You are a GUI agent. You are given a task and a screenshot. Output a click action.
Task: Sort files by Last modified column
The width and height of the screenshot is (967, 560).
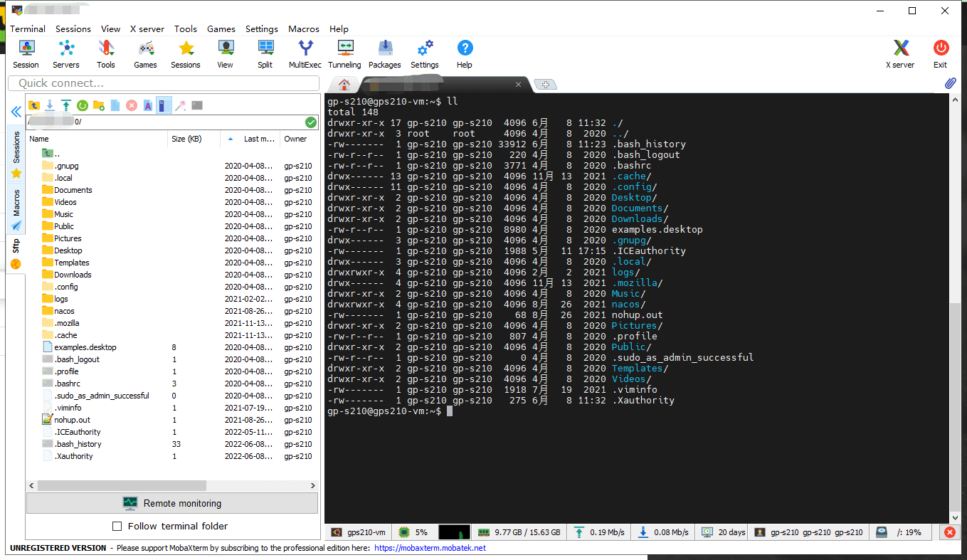258,139
